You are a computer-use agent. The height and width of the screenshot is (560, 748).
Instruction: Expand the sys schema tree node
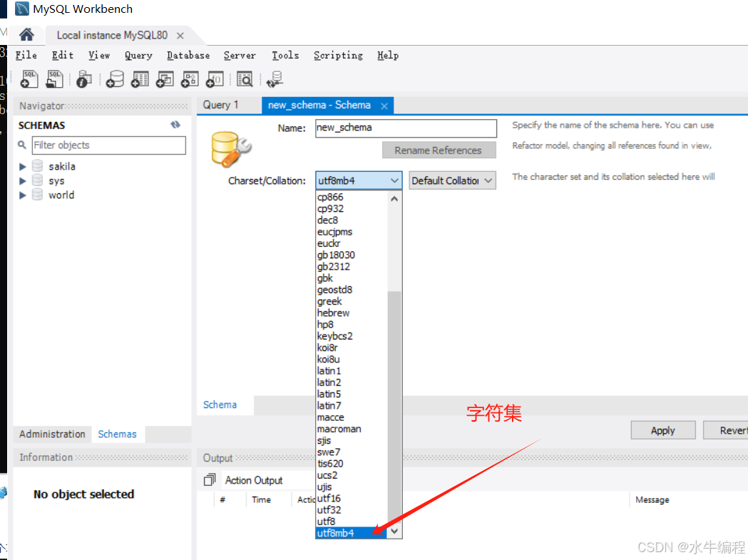[x=22, y=181]
